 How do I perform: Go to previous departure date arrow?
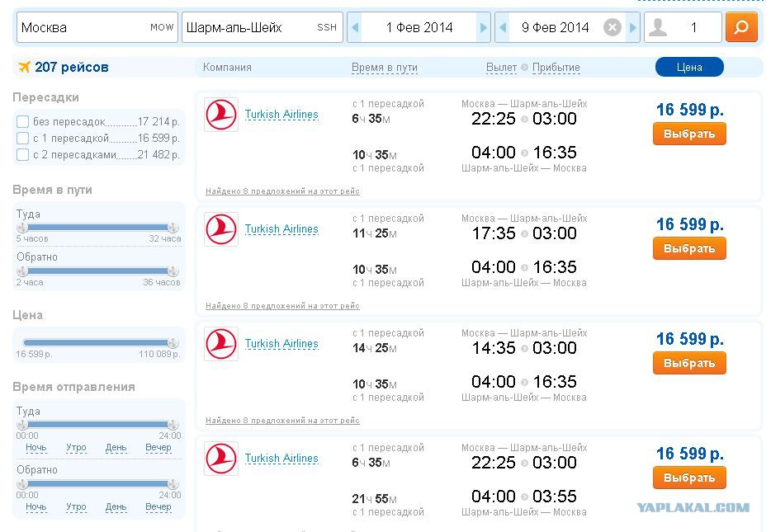click(x=355, y=27)
